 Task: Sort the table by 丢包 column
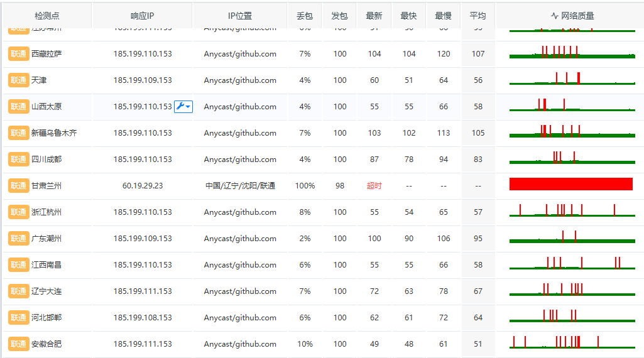point(305,16)
